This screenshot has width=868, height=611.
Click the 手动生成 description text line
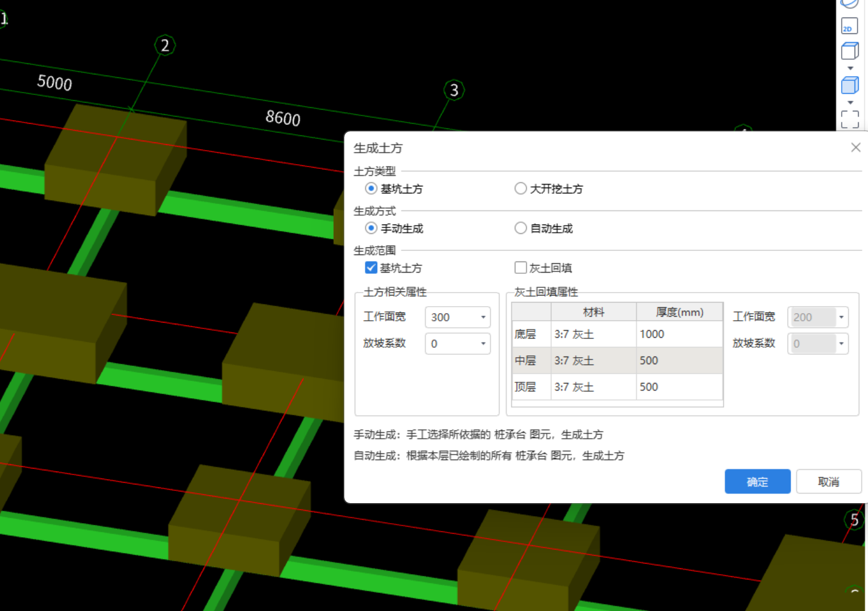point(478,435)
